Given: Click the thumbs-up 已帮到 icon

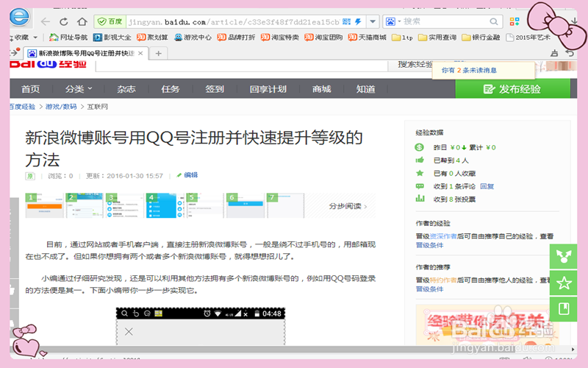Looking at the screenshot, I should pyautogui.click(x=420, y=160).
